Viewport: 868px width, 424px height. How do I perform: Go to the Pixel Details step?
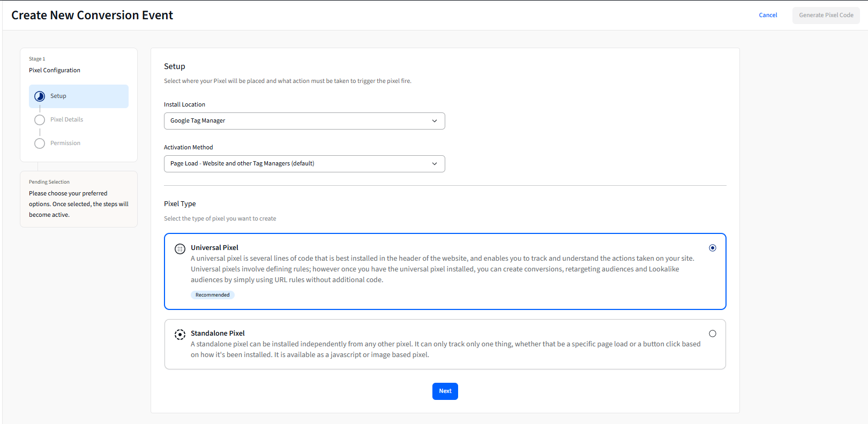pos(66,120)
